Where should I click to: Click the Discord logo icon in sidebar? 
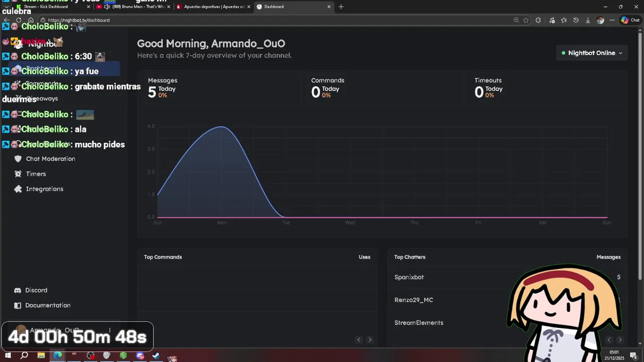[x=18, y=291]
